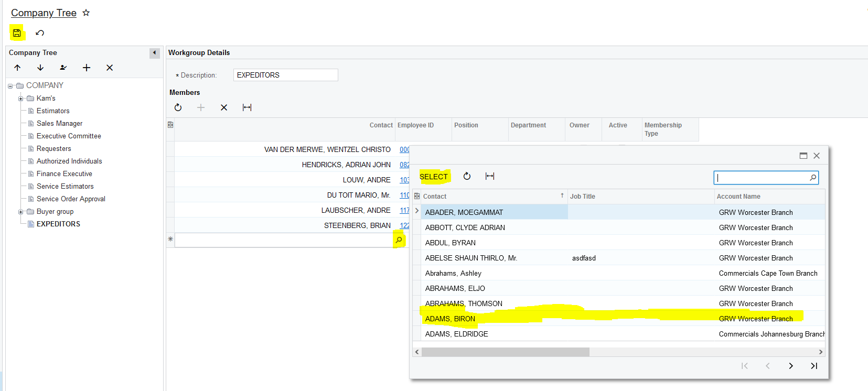Move workgroup up with arrow icon
Viewport: 868px width, 391px height.
[x=17, y=68]
